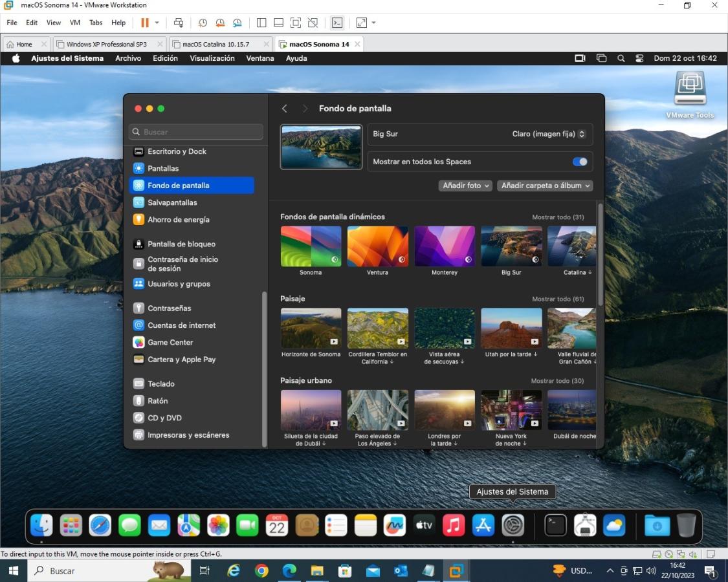Expand the Añadir carpeta o álbum dropdown
Screen dimensions: 728x582
(546, 186)
